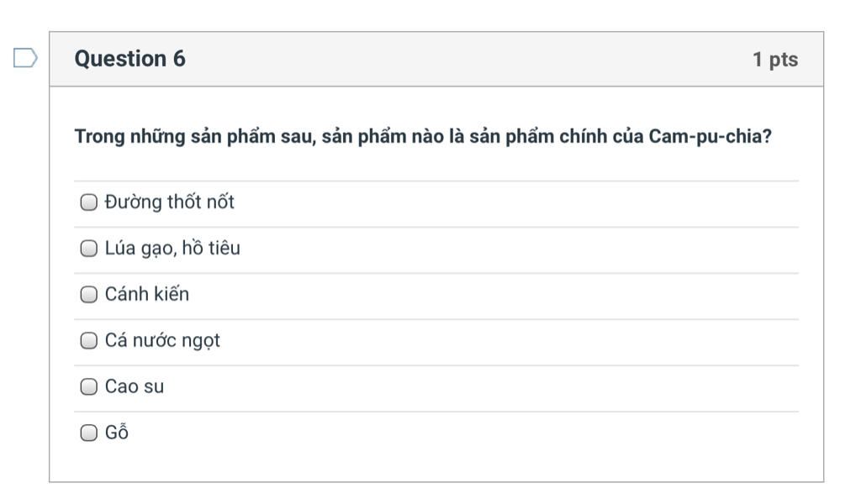The width and height of the screenshot is (861, 504).
Task: Click the 'Question 6' heading
Action: point(130,59)
